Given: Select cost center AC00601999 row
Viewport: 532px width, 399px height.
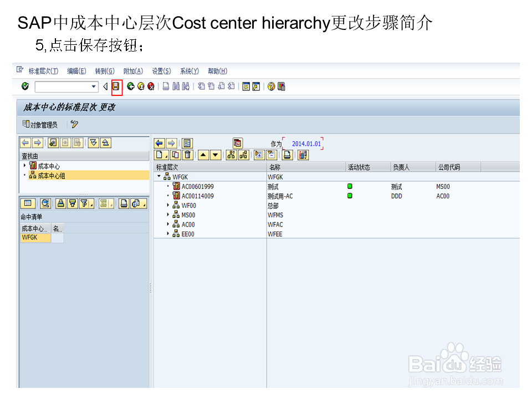Looking at the screenshot, I should point(197,186).
